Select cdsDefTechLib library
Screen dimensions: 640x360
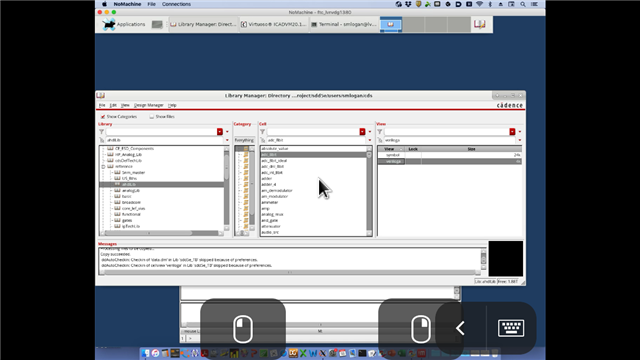(128, 161)
